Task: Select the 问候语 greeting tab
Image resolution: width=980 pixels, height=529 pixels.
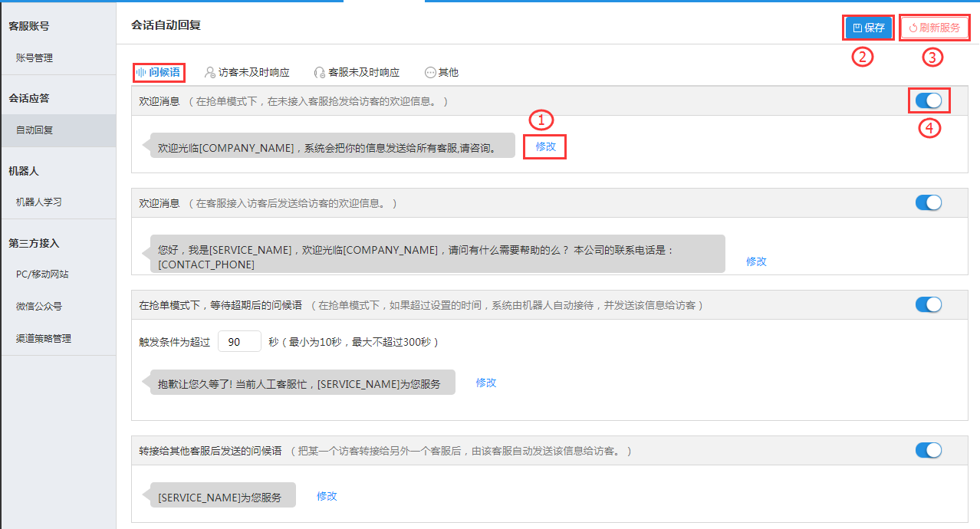Action: 159,72
